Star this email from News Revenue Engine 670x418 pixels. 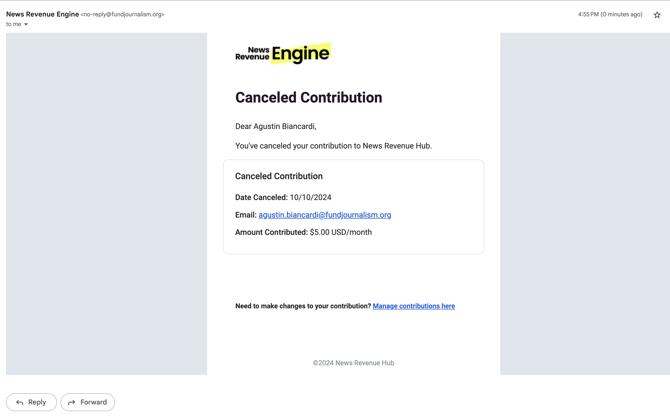pyautogui.click(x=657, y=15)
